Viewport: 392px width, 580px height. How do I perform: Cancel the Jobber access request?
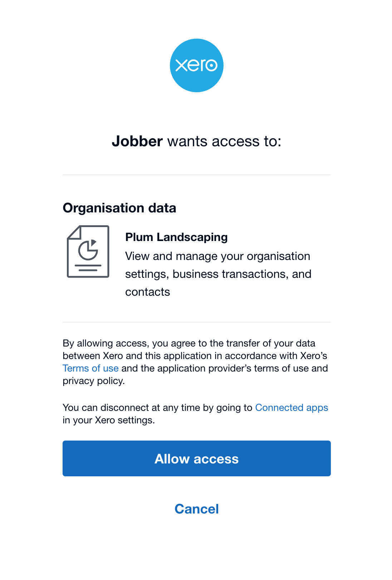point(196,509)
